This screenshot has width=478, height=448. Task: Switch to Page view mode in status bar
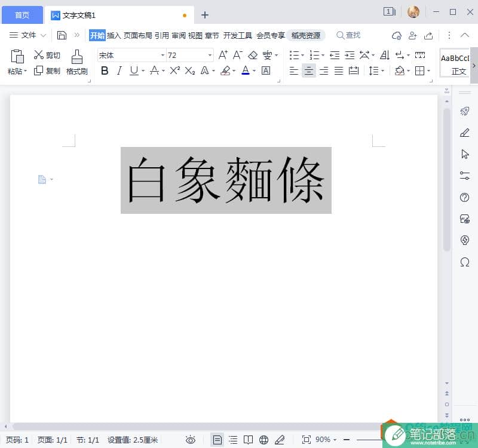217,440
